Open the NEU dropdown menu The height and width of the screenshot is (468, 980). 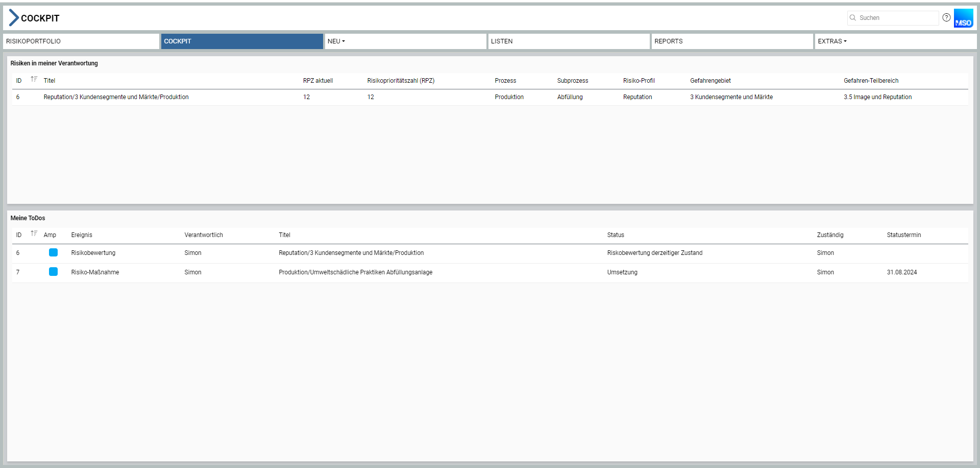[x=336, y=41]
